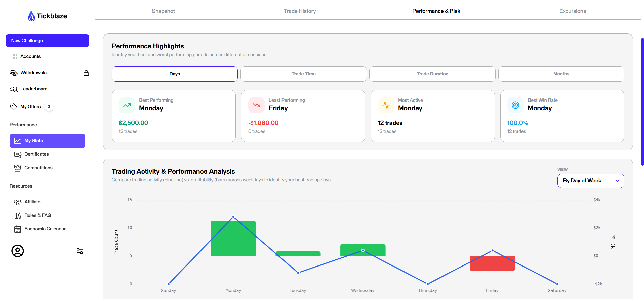
Task: Click the Best Win Rate target icon
Action: point(515,105)
